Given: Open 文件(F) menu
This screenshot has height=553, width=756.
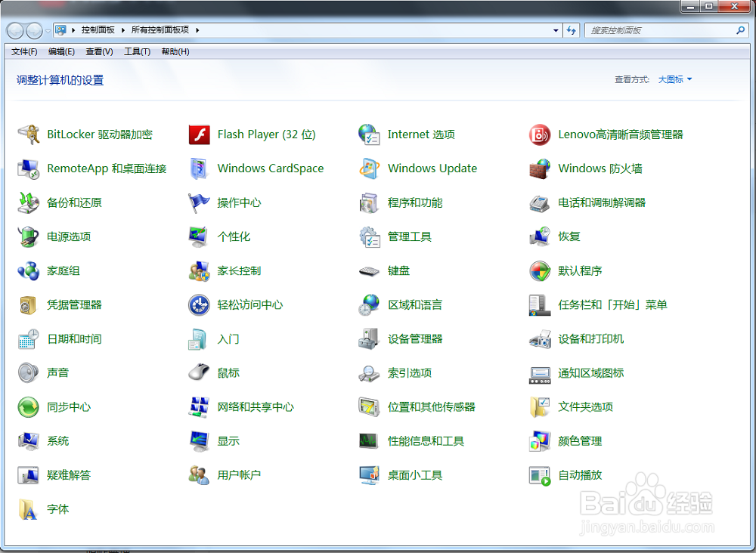Looking at the screenshot, I should click(24, 51).
